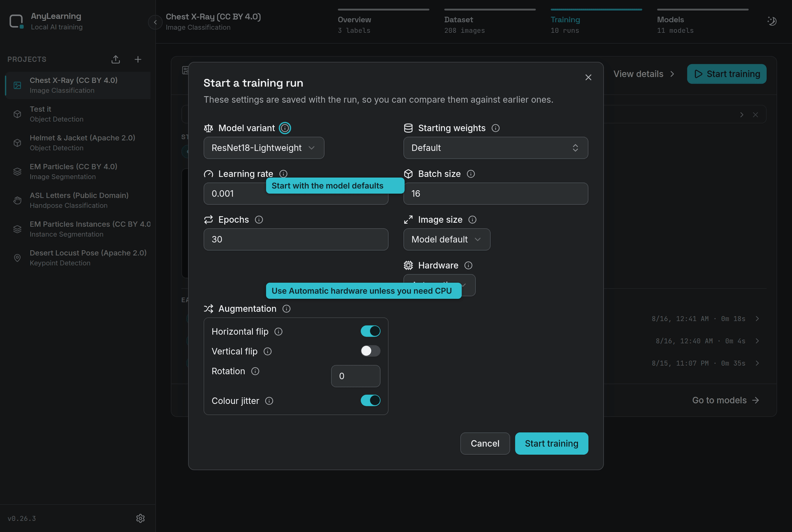Open the Helmet & Jacket project
Viewport: 792px width, 532px height.
tap(78, 143)
